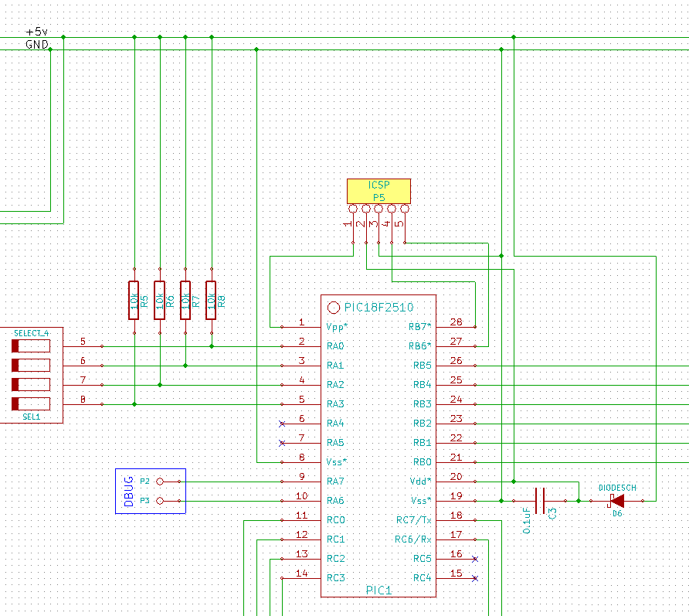Image resolution: width=689 pixels, height=616 pixels.
Task: Click the Vss* label at pin 8
Action: [337, 462]
